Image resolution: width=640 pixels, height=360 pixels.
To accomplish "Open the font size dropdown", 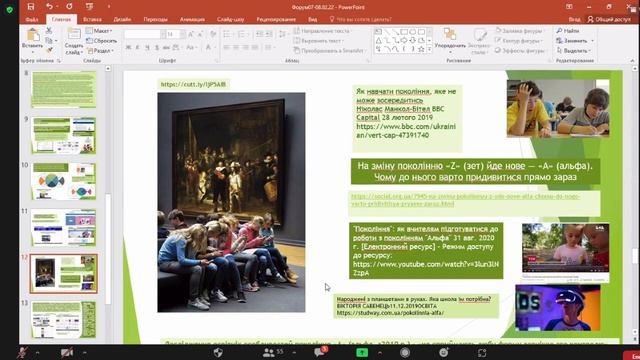I will coord(182,35).
